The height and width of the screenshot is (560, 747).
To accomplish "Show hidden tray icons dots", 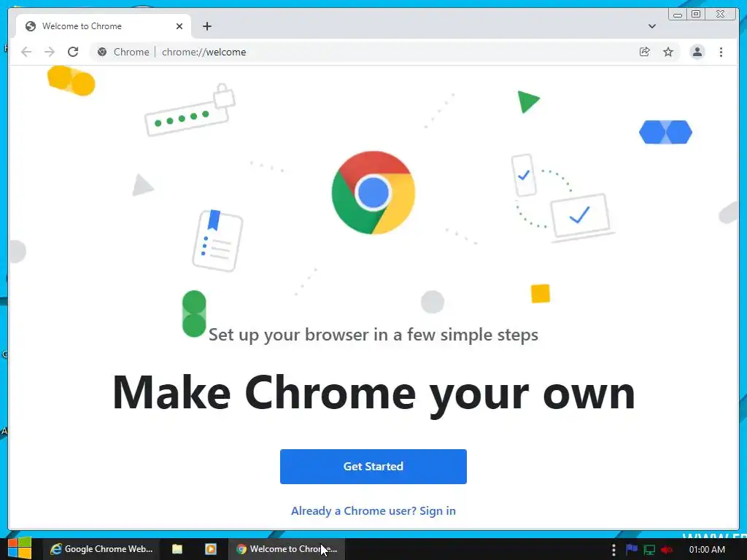I will click(614, 550).
